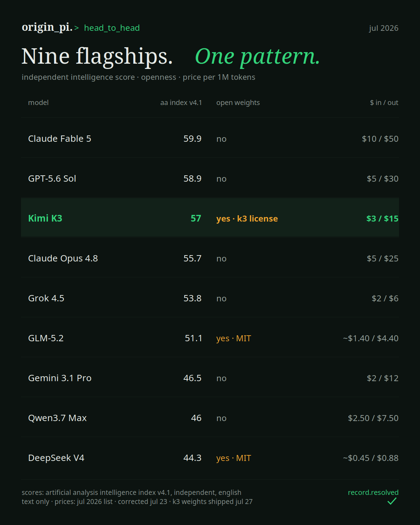The width and height of the screenshot is (420, 525).
Task: Select the highlighted Kimi K3 name
Action: [45, 218]
